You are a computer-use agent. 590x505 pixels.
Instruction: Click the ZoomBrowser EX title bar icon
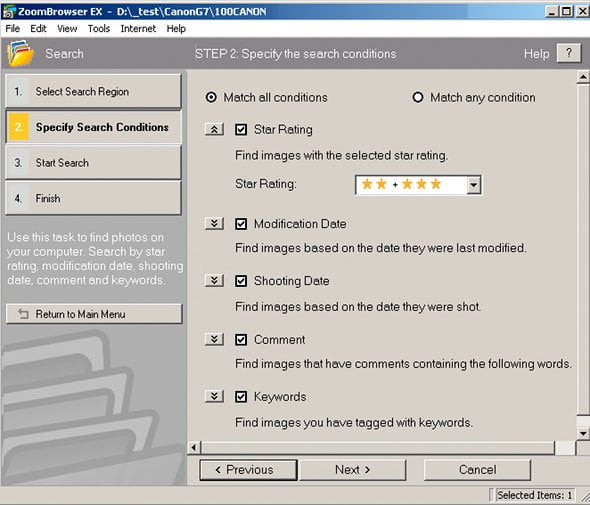coord(9,12)
